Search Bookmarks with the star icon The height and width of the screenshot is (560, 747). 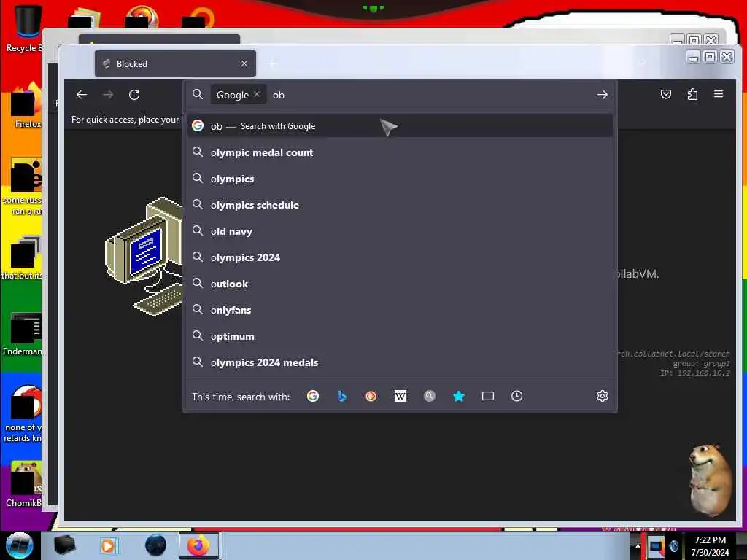click(459, 396)
